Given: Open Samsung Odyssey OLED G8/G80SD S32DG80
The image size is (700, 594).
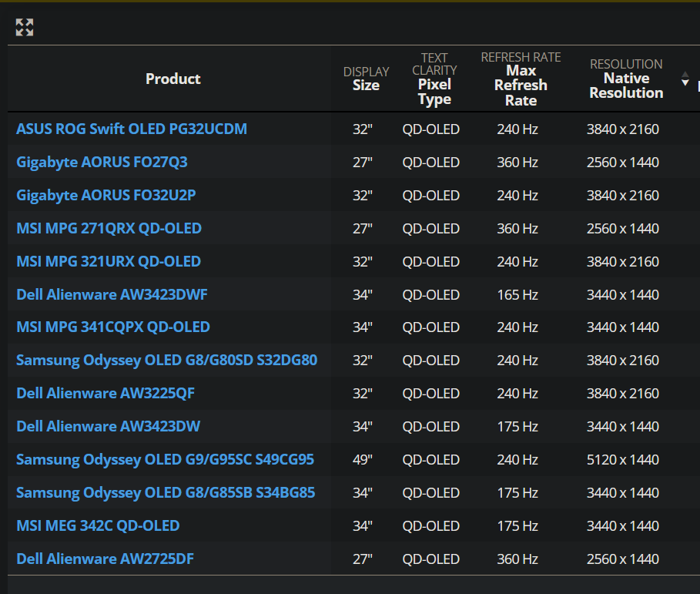Looking at the screenshot, I should pos(166,360).
